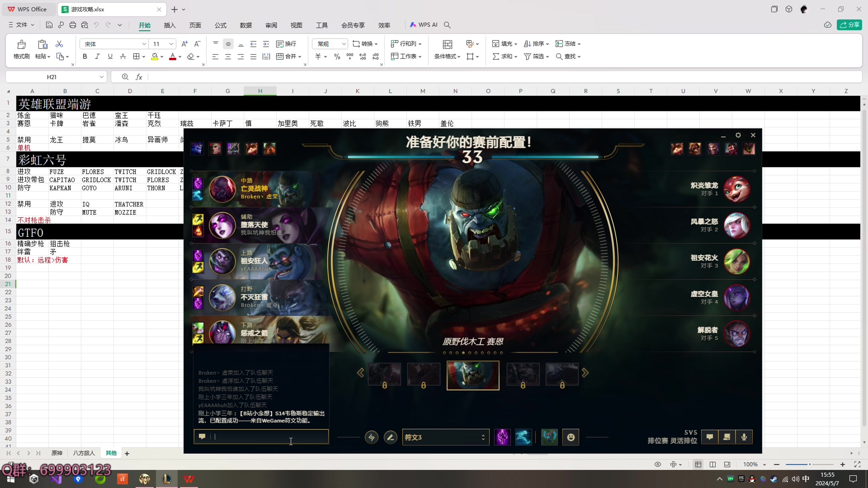Toggle Italic formatting
The width and height of the screenshot is (868, 488).
click(x=97, y=56)
